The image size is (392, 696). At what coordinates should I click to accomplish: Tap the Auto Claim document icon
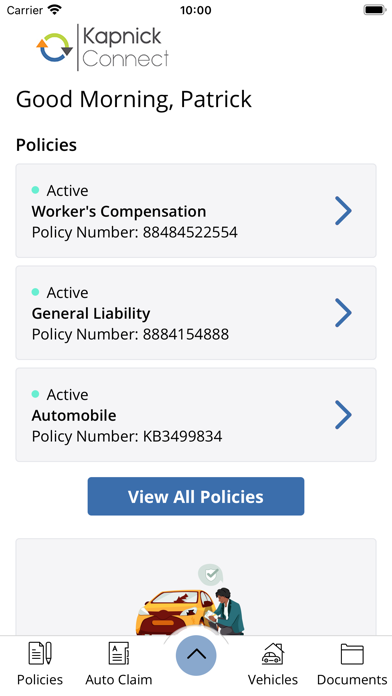[x=119, y=653]
